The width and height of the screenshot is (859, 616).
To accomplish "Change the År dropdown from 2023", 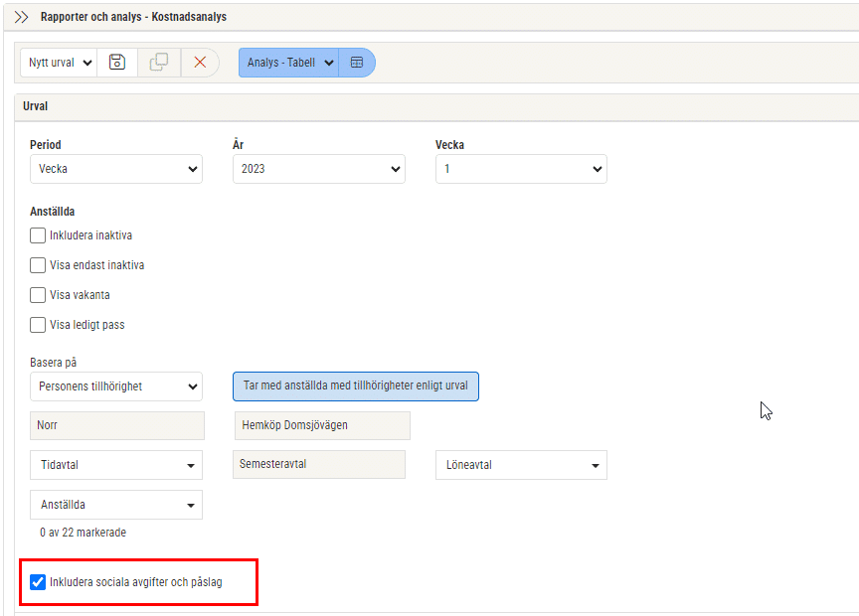I will pos(319,169).
